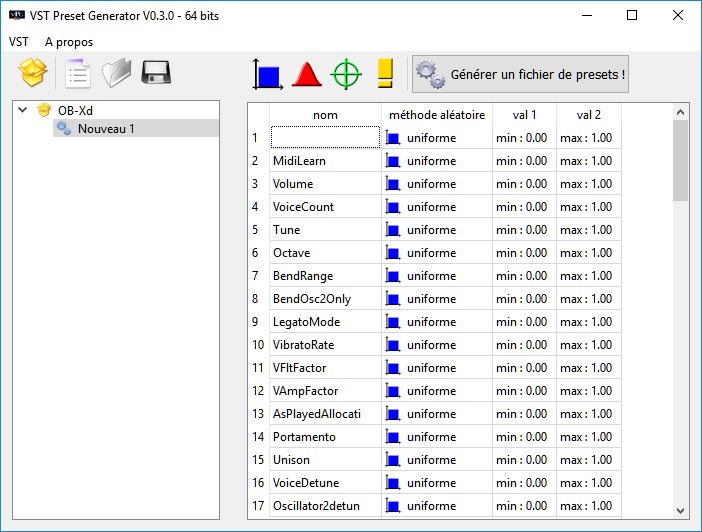
Task: Click the application icon in the title bar
Action: (x=17, y=15)
